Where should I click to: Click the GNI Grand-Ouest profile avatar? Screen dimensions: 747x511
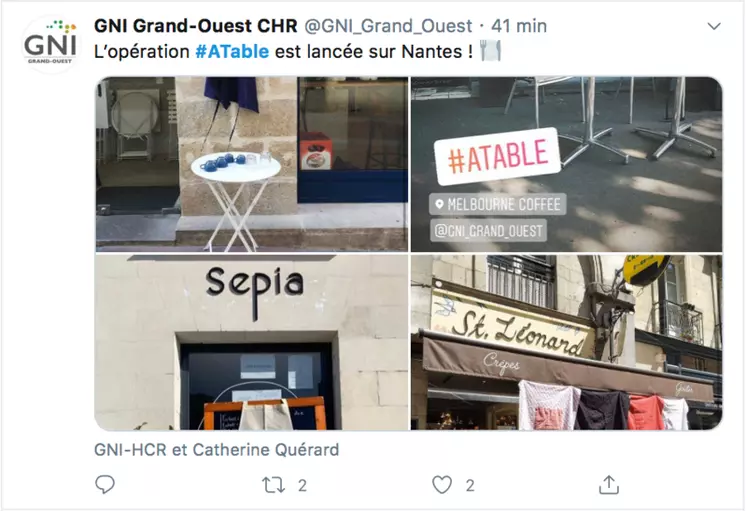[x=50, y=44]
